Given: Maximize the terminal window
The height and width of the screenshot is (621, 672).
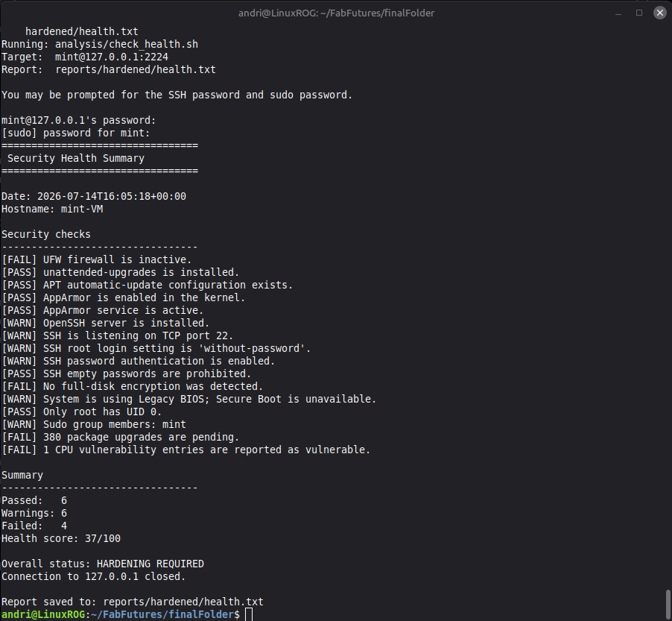Looking at the screenshot, I should (x=639, y=13).
